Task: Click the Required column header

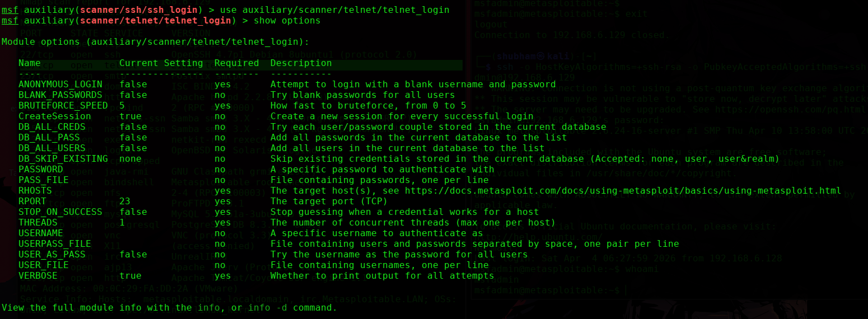Action: (x=237, y=63)
